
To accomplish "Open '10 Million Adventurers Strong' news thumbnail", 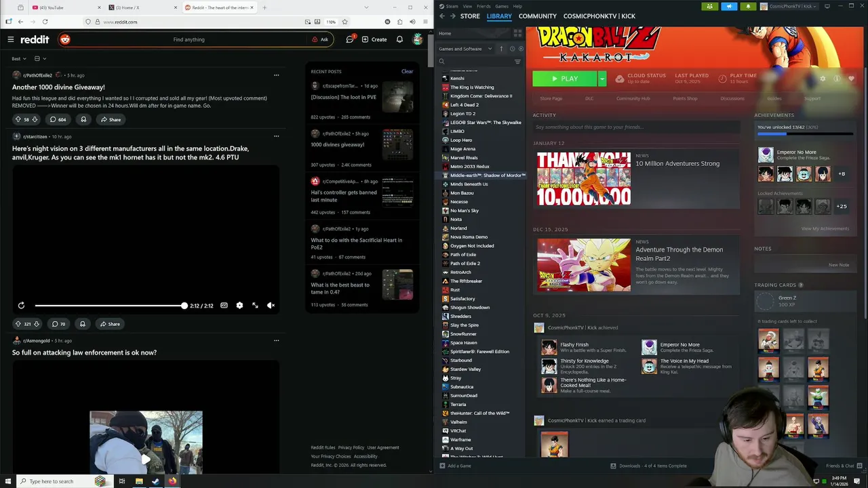I will click(x=584, y=179).
